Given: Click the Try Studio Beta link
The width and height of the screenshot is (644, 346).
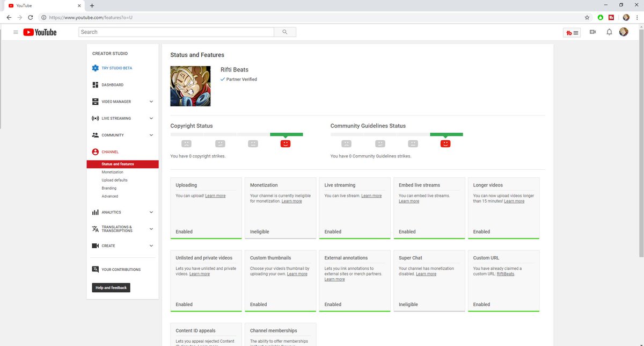Looking at the screenshot, I should pos(117,68).
